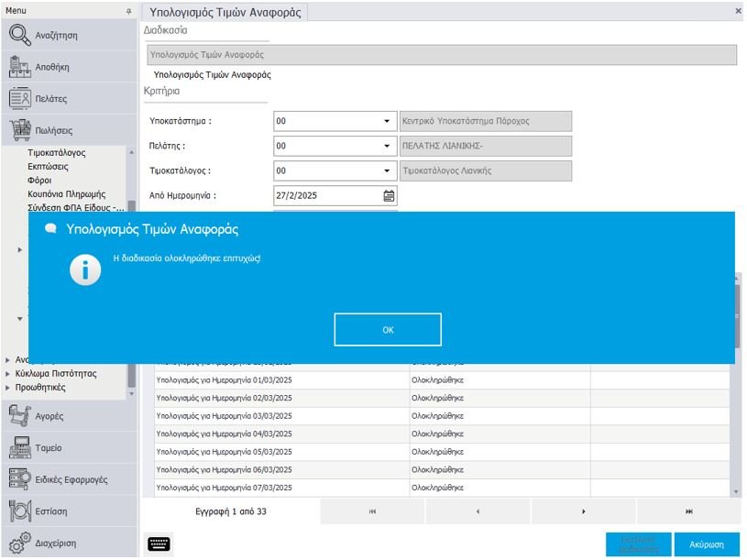Screen dimensions: 747x560
Task: Click the Ταμείο cash register icon
Action: coord(20,448)
